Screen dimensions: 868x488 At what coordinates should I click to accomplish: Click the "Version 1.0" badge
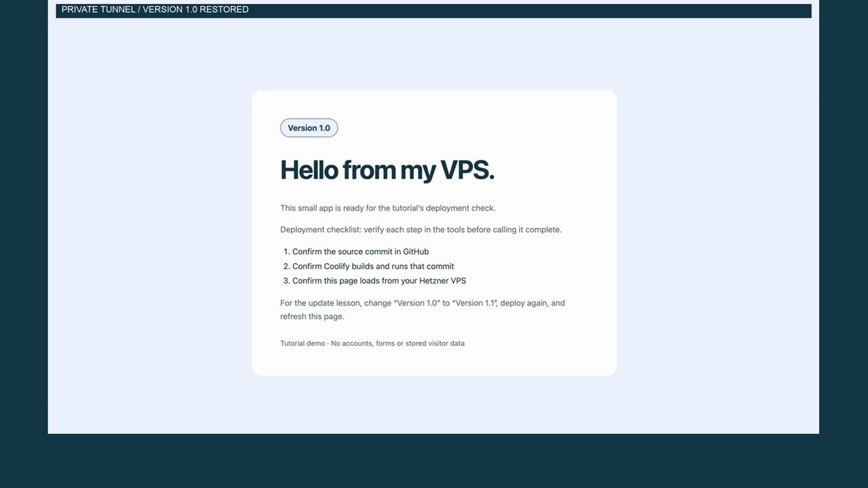tap(309, 128)
